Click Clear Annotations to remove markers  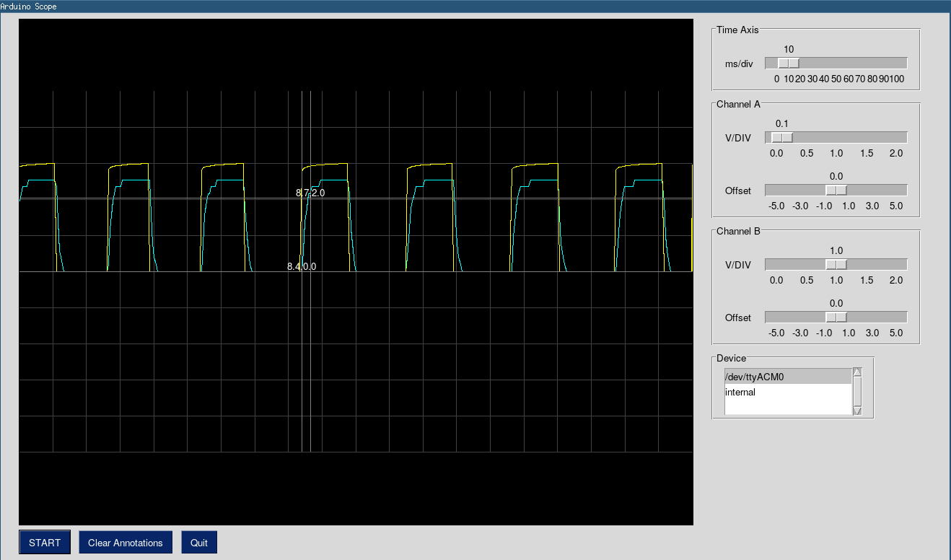point(125,542)
